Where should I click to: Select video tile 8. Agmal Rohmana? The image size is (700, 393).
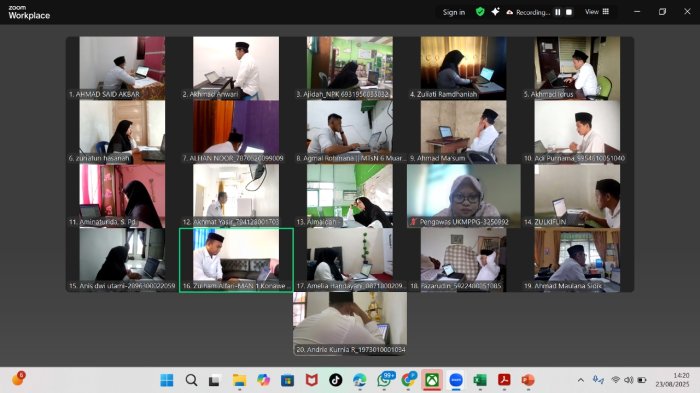point(350,132)
